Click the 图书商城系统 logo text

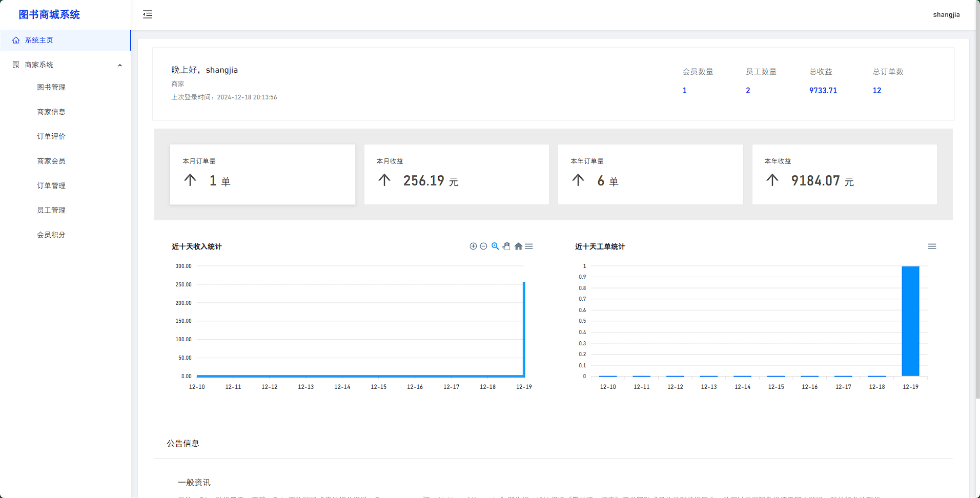(x=49, y=14)
